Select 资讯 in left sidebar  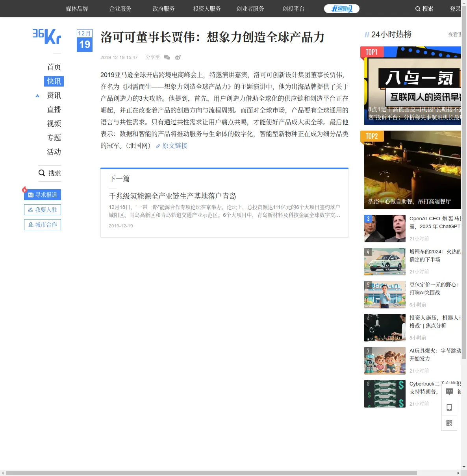coord(54,95)
